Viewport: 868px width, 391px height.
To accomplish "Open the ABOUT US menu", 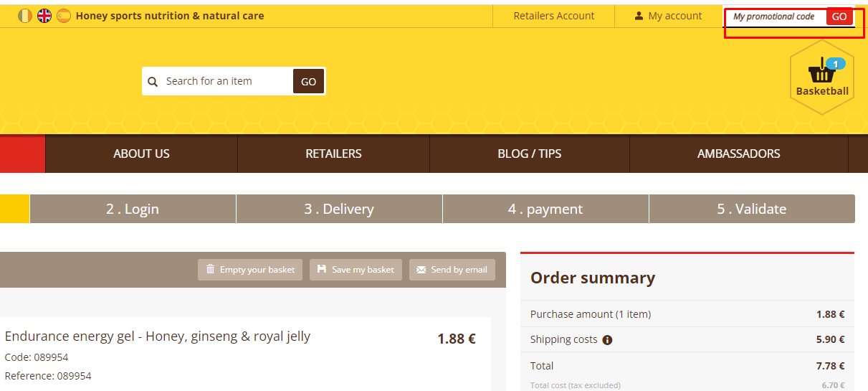I will 141,154.
